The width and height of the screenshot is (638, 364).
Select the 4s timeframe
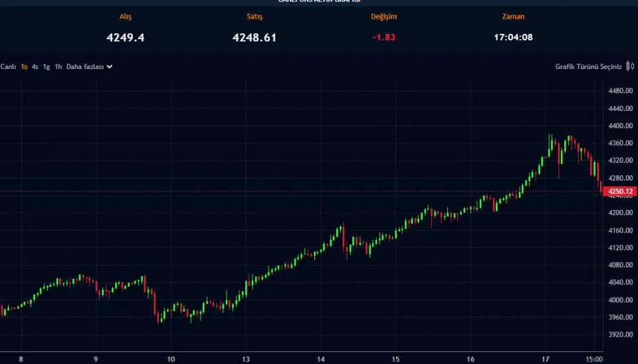tap(35, 66)
